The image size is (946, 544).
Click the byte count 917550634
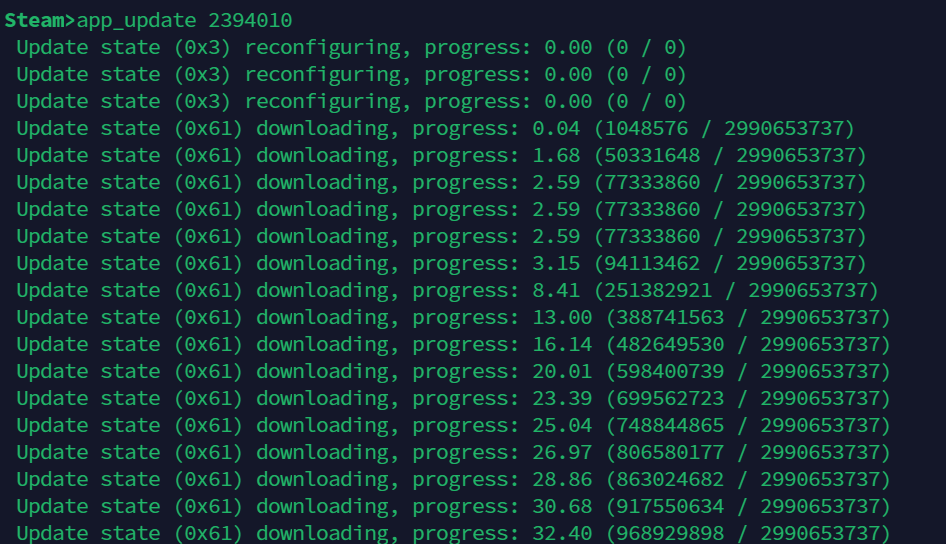tap(670, 507)
